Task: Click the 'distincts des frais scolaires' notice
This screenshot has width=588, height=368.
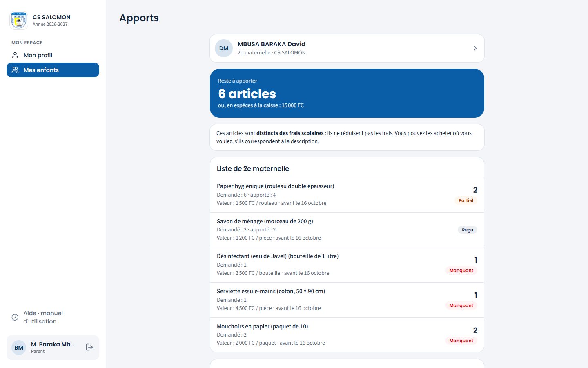Action: click(x=290, y=133)
